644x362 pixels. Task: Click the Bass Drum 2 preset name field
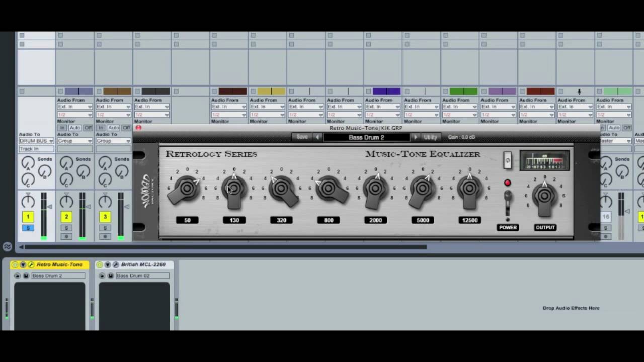[58, 276]
